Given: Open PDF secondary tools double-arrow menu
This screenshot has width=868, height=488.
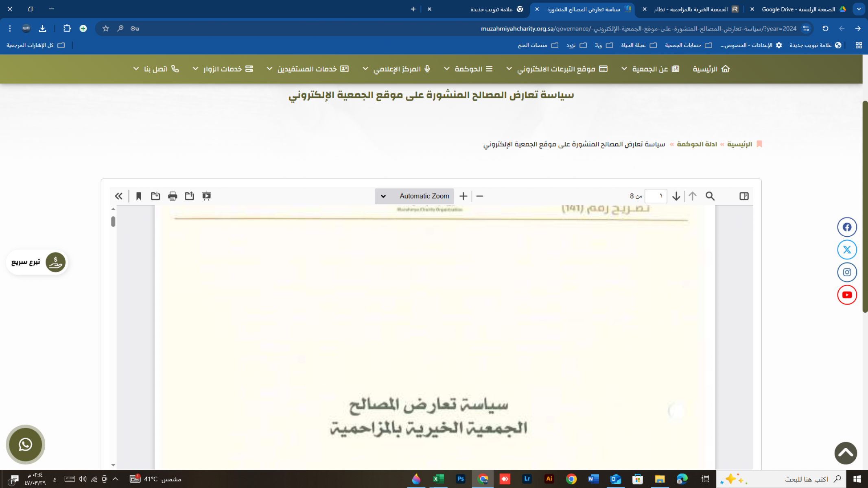Looking at the screenshot, I should coord(118,196).
